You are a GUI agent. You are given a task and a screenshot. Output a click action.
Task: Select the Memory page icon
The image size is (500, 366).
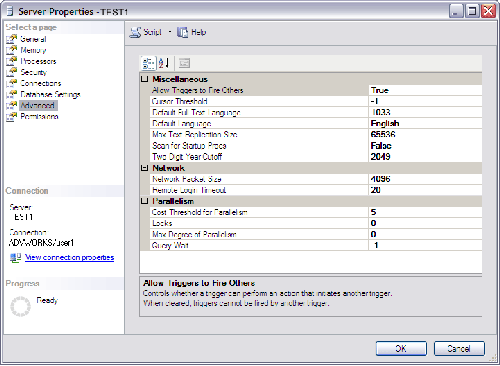point(11,50)
